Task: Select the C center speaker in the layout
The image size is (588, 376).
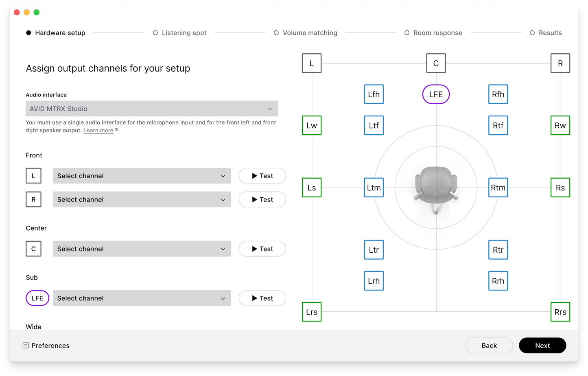Action: tap(435, 63)
